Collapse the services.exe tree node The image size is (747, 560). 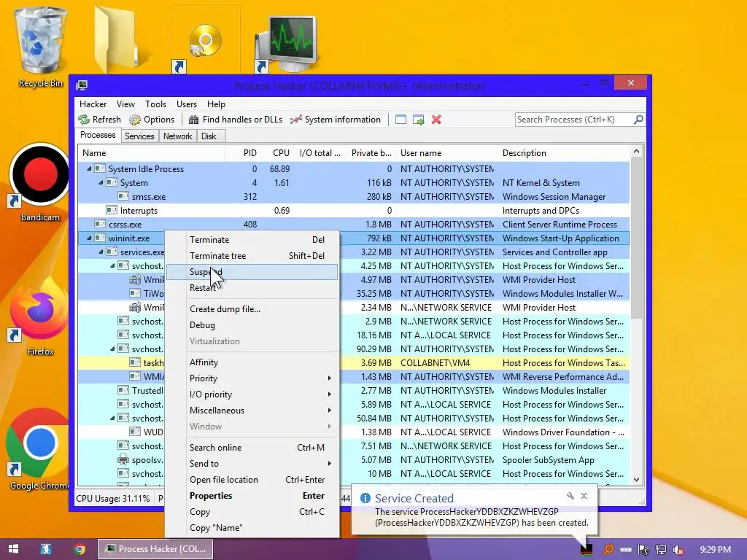(101, 252)
